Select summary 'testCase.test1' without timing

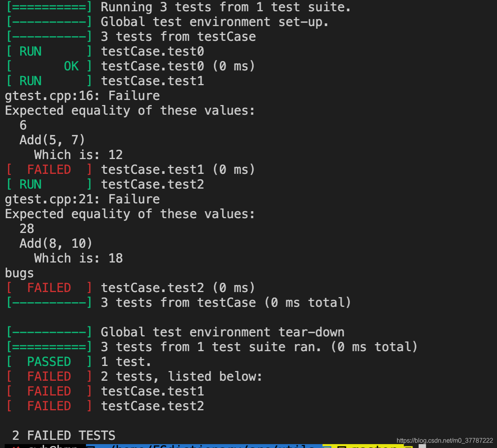pos(152,392)
